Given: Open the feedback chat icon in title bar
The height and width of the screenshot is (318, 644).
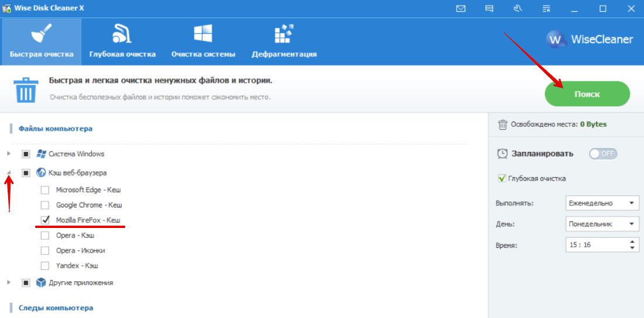Looking at the screenshot, I should pos(489,9).
